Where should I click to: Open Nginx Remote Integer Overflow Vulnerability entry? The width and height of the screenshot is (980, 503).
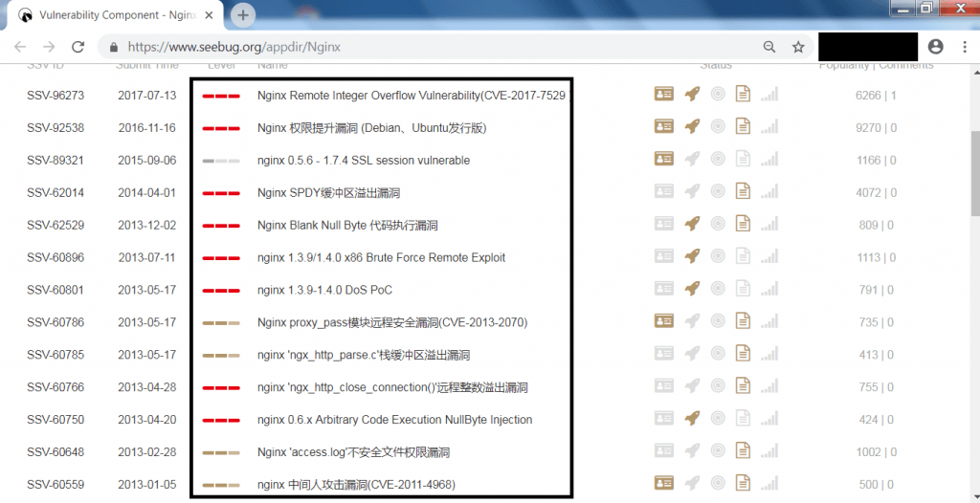(x=412, y=96)
